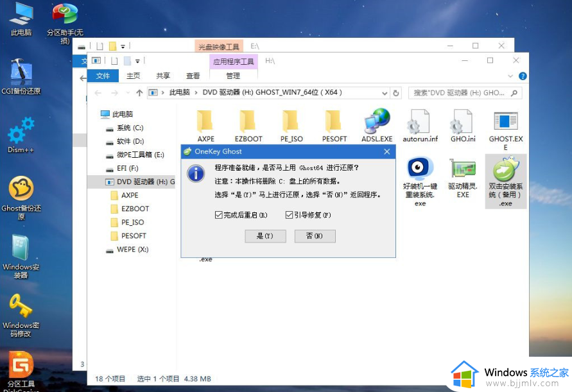Viewport: 572px width, 392px height.
Task: Open address bar history dropdown
Action: (x=385, y=94)
